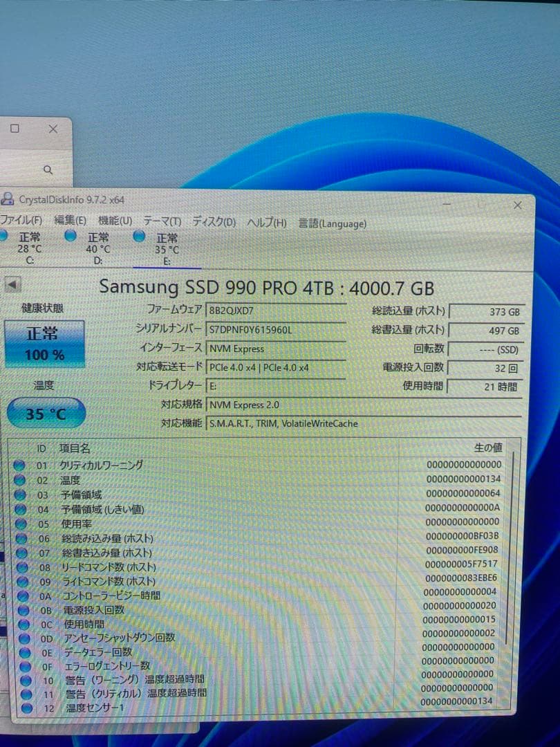The height and width of the screenshot is (747, 560).
Task: Click status icon for 11 警告 (クリティカル) row
Action: [x=27, y=694]
